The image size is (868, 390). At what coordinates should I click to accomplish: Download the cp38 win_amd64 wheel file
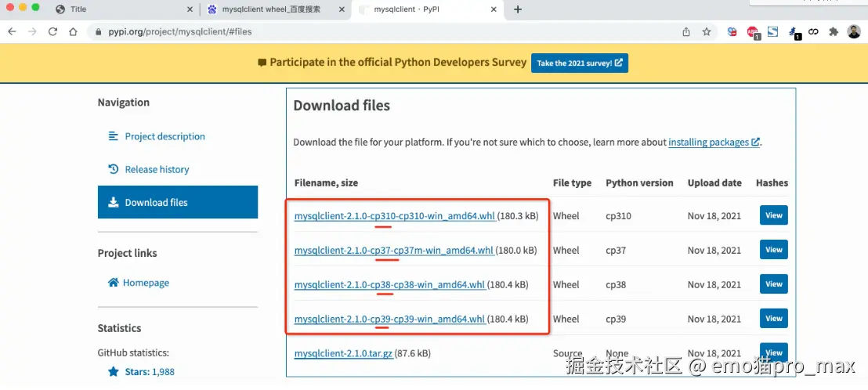(x=389, y=285)
